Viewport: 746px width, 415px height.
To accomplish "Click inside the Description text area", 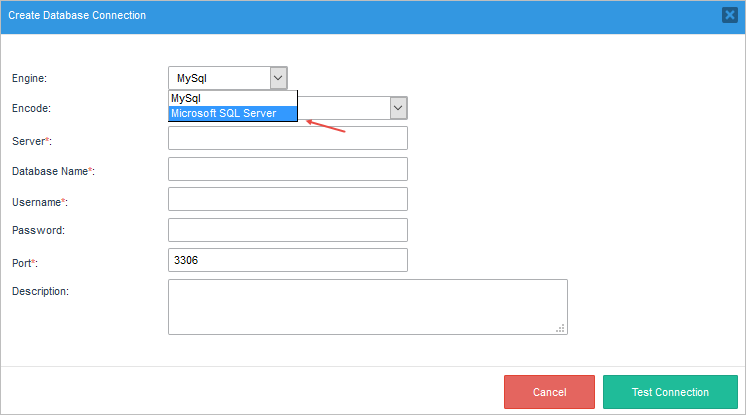I will click(367, 306).
